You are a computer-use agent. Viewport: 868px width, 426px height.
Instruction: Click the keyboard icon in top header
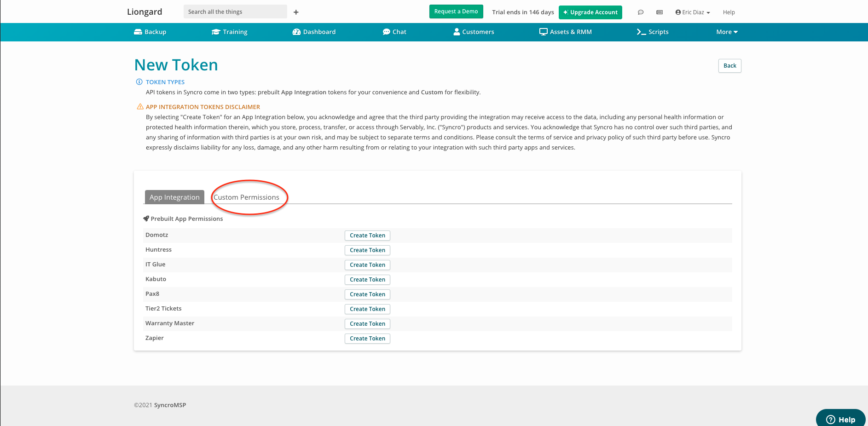click(660, 12)
